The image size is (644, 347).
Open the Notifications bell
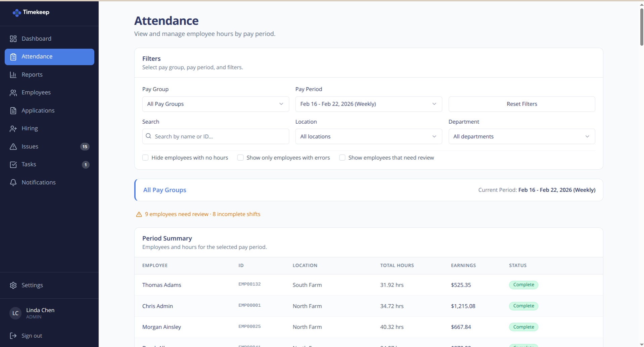(39, 182)
